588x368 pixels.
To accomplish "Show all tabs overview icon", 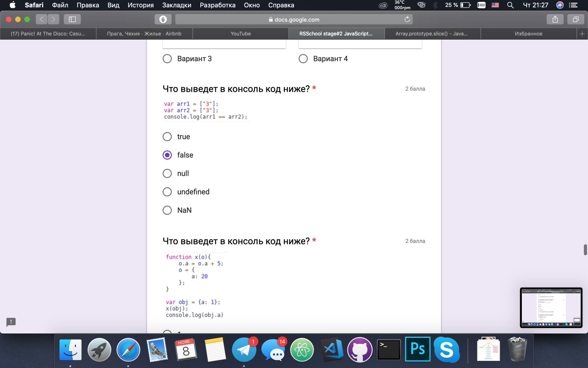I will point(575,19).
